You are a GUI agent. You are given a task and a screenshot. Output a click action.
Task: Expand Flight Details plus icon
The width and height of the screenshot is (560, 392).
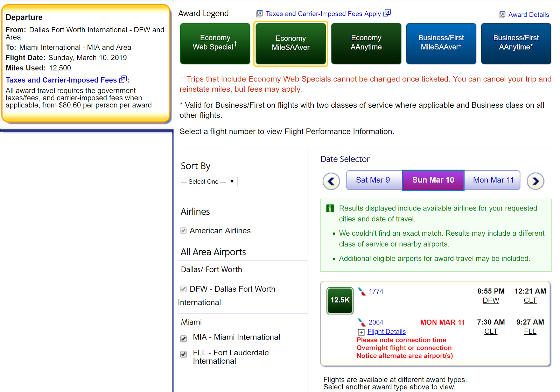pyautogui.click(x=361, y=332)
